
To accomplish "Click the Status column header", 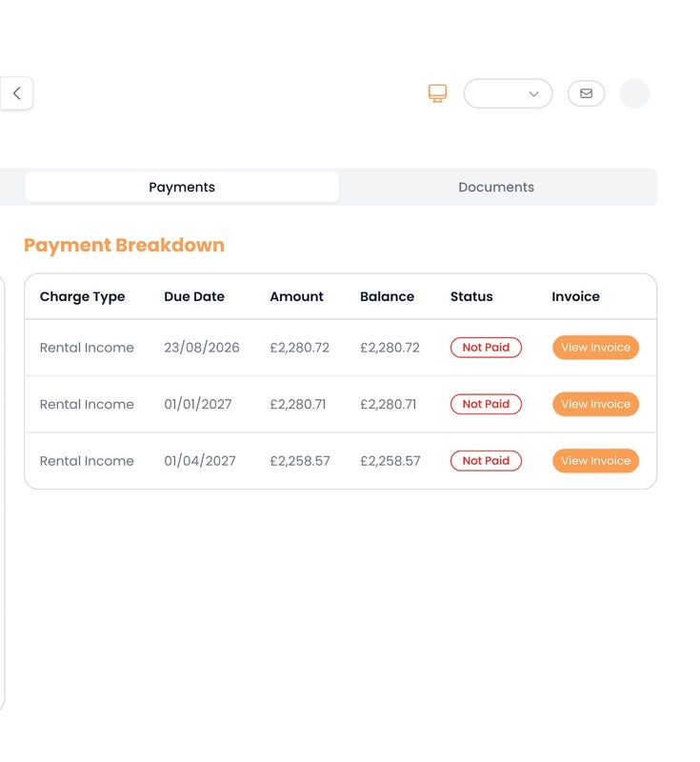I will [471, 296].
